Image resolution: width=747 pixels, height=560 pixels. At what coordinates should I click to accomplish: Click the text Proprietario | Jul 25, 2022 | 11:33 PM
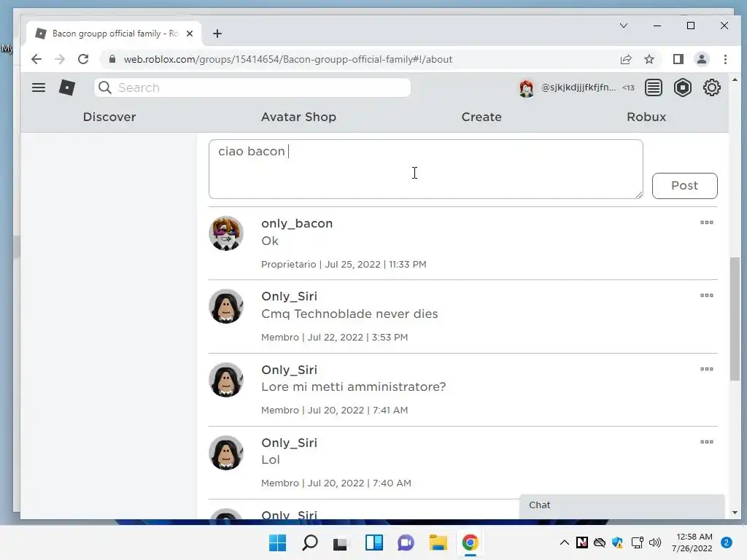pos(344,264)
